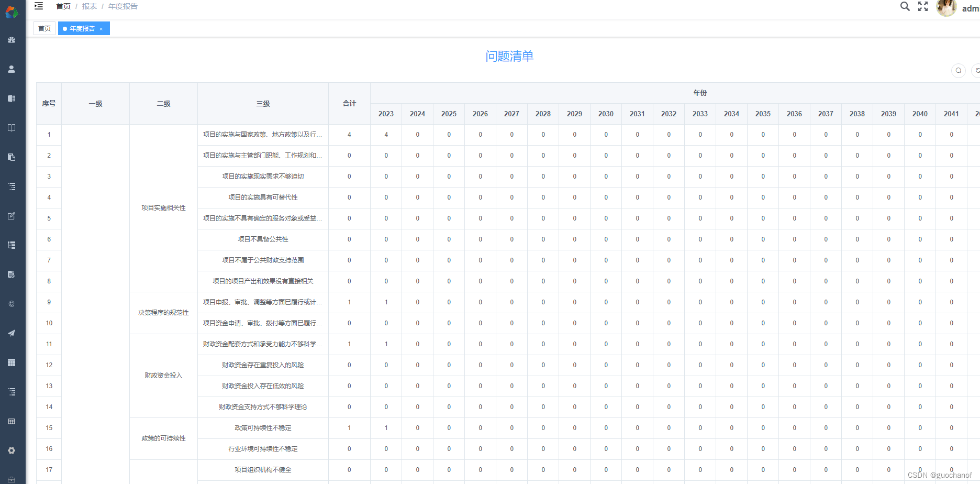Switch to the 首页 tab
The width and height of the screenshot is (980, 484).
pos(44,28)
